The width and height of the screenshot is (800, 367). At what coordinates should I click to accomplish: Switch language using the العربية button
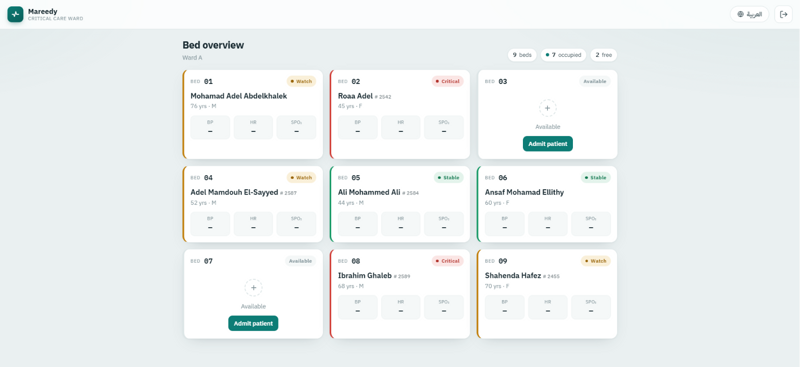pyautogui.click(x=749, y=14)
